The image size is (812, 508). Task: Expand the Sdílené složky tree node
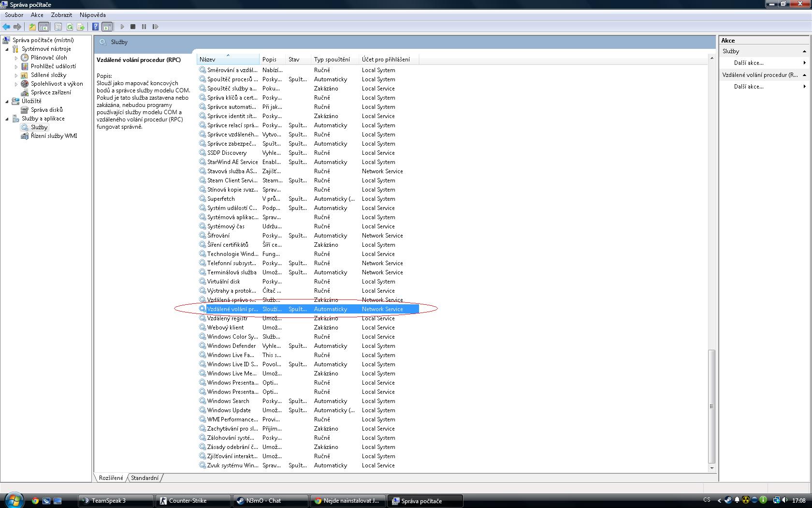point(16,75)
